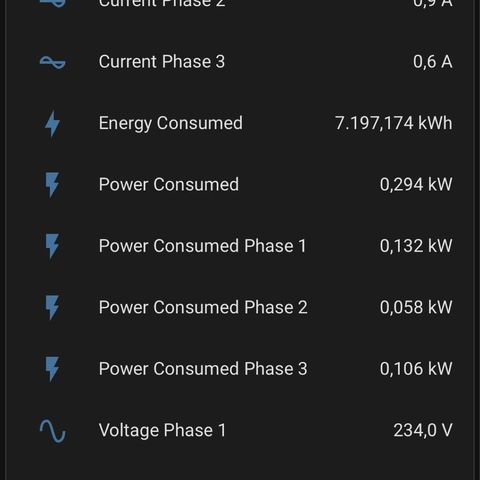Click the 0,132 kW phase reading
480x480 pixels.
(x=416, y=246)
